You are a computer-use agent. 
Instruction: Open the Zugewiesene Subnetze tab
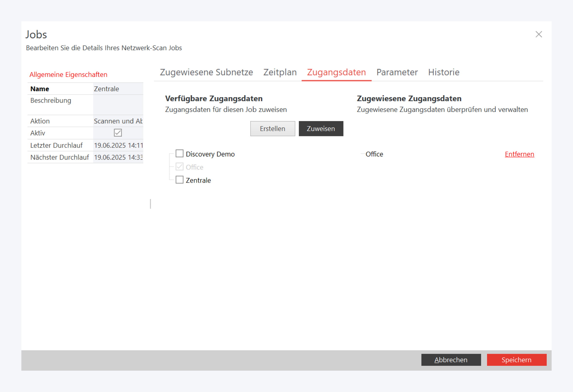206,72
